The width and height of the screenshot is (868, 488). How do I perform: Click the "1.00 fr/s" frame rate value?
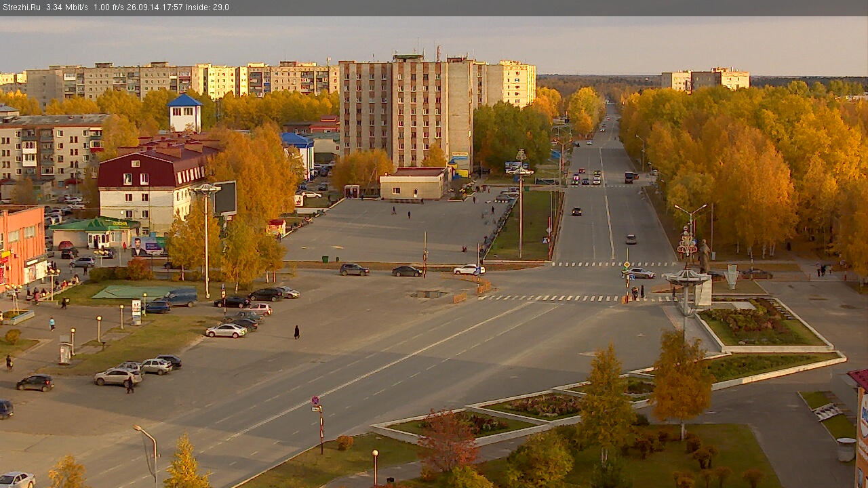pos(108,7)
